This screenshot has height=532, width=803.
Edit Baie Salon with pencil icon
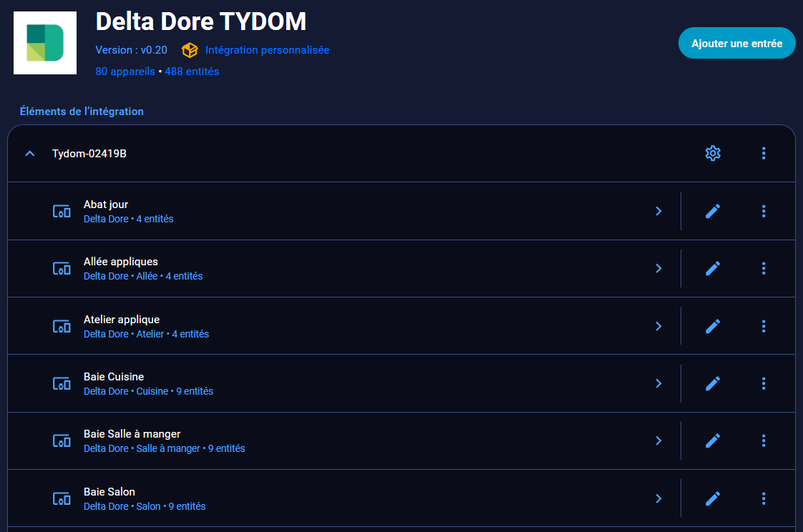point(712,499)
